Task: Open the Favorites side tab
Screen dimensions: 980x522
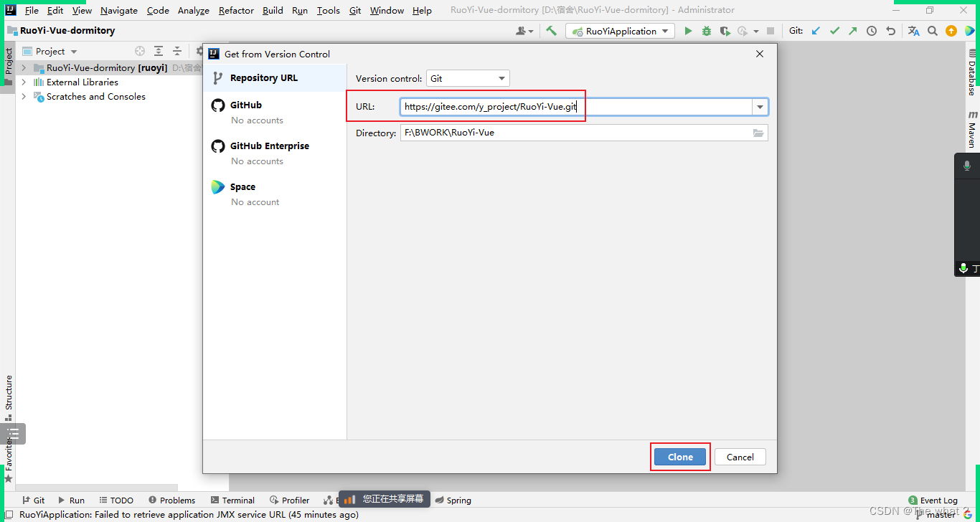Action: (x=9, y=459)
